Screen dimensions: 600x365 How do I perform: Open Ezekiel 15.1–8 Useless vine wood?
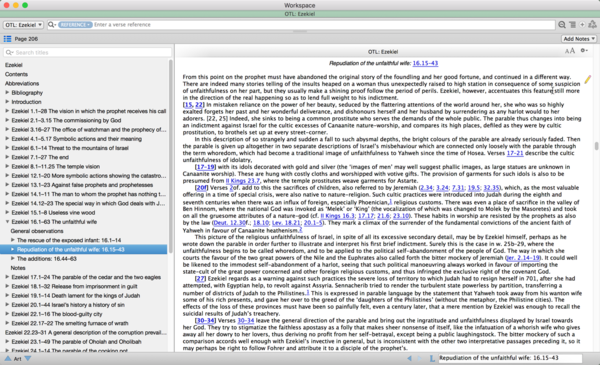point(53,213)
